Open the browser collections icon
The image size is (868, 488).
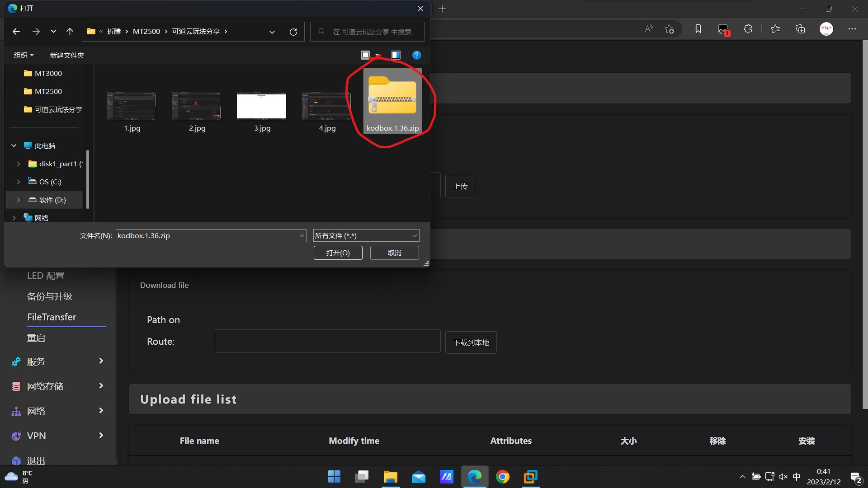point(800,29)
